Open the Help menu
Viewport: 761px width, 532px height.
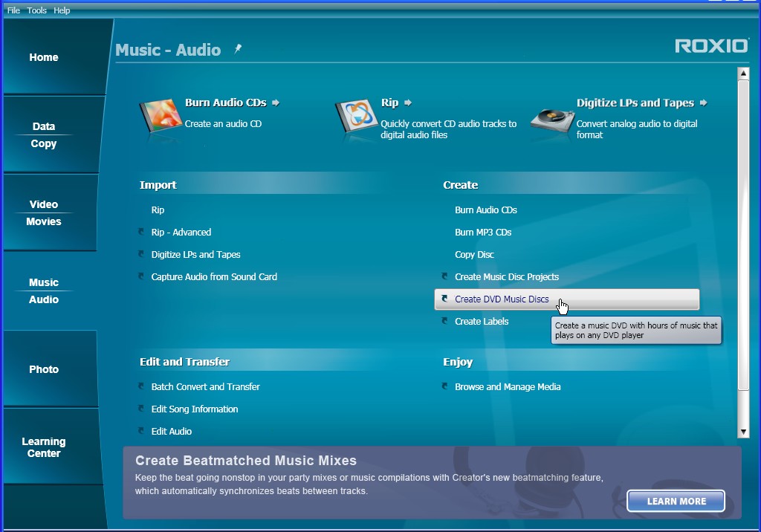pos(62,10)
